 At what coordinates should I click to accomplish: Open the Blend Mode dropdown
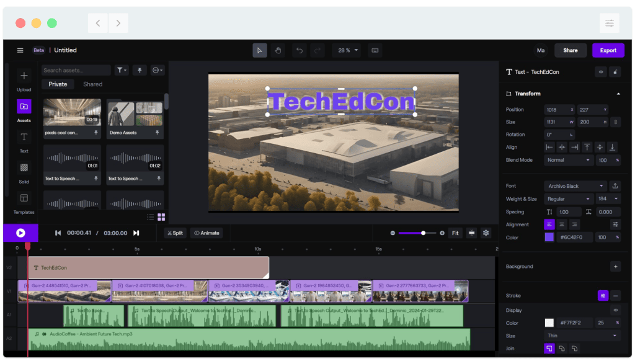568,160
